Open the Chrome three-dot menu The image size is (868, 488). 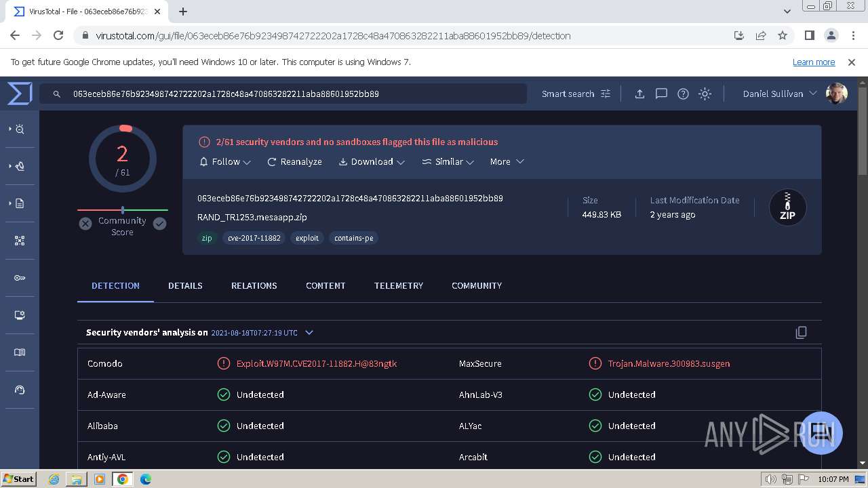click(x=852, y=36)
